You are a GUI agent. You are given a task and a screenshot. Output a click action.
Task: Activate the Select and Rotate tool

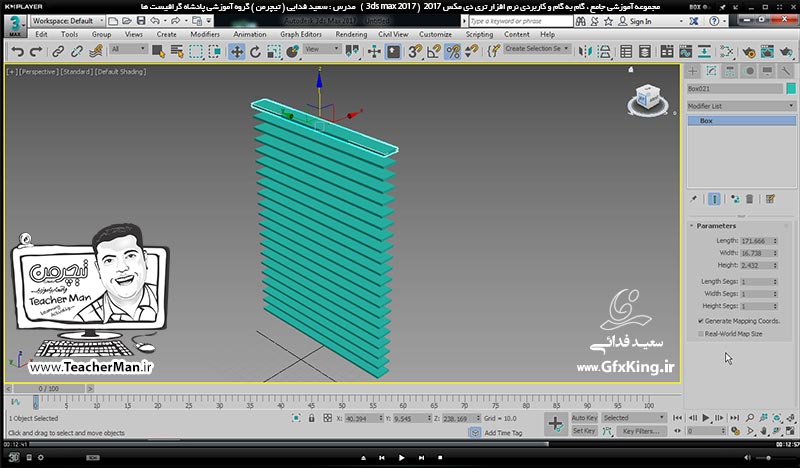255,52
